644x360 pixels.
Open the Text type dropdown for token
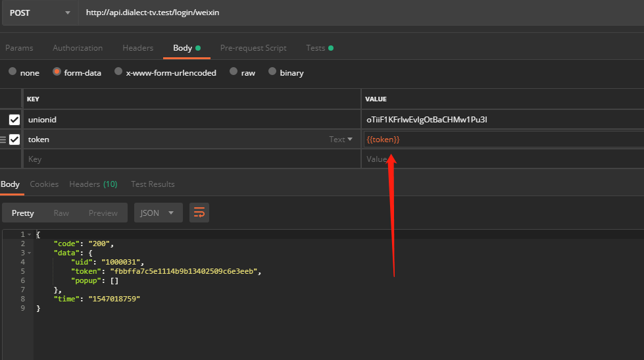point(341,140)
